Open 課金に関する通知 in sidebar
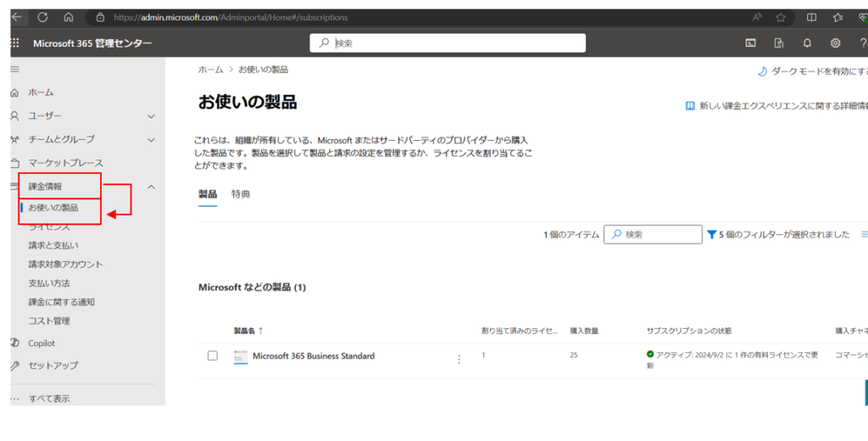Screen dimensions: 868x441 pos(61,302)
